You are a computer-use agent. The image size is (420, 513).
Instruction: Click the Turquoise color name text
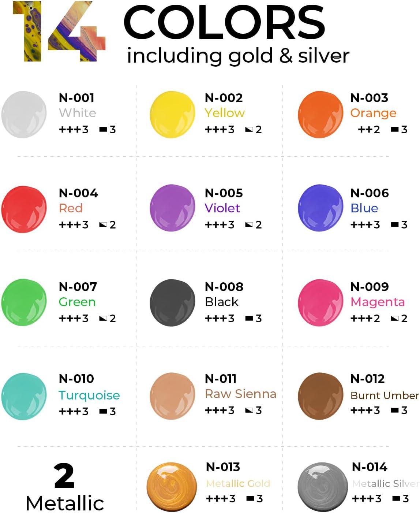pos(89,395)
